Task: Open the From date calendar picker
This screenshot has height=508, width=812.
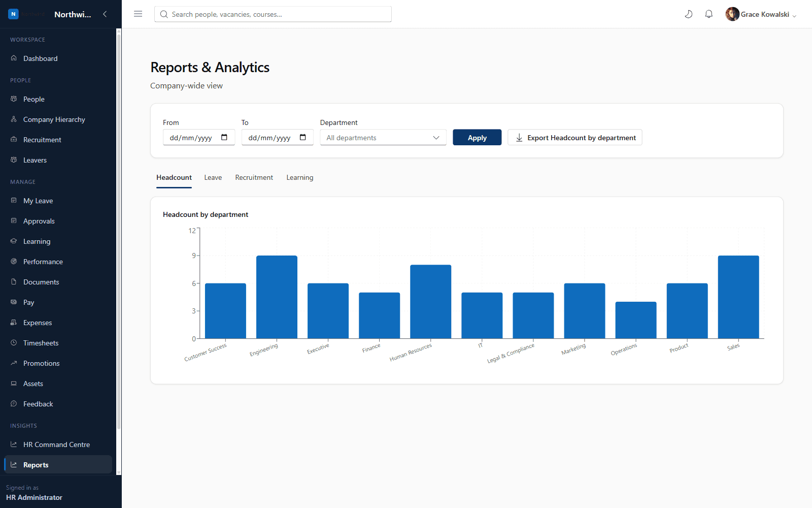Action: pyautogui.click(x=224, y=138)
